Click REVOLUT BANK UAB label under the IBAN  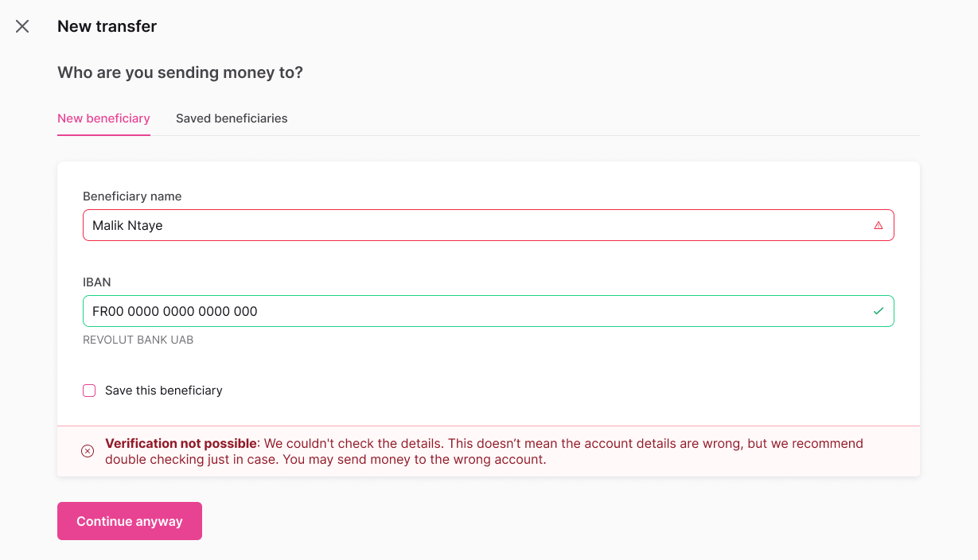point(138,340)
